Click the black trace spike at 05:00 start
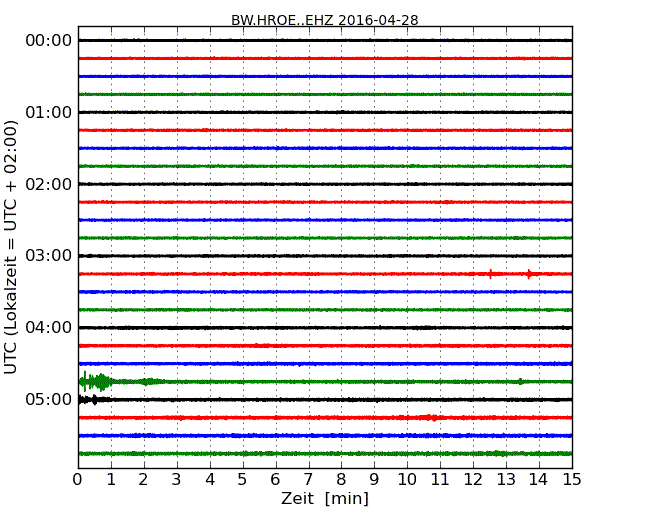The height and width of the screenshot is (520, 650). coord(94,400)
